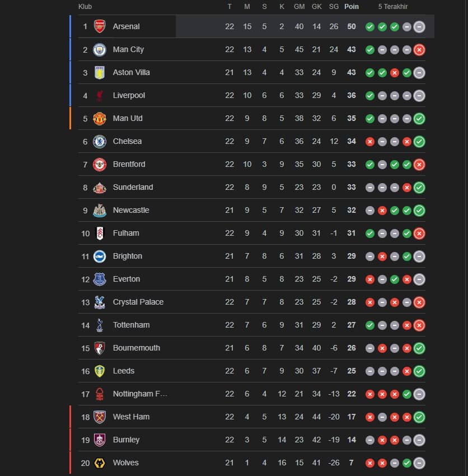Click Man Utd's most recent win icon
468x476 pixels.
tap(419, 118)
